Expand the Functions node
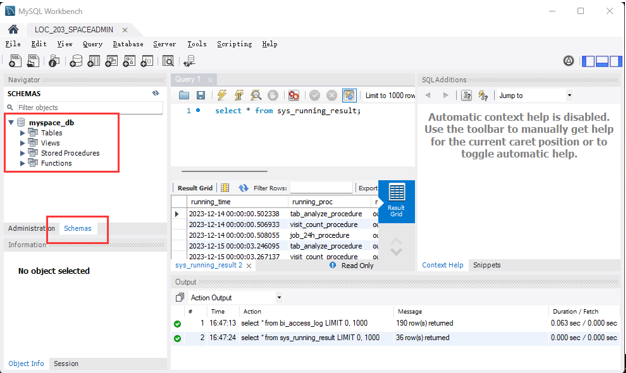Screen dimensions: 626x373 tap(22, 163)
